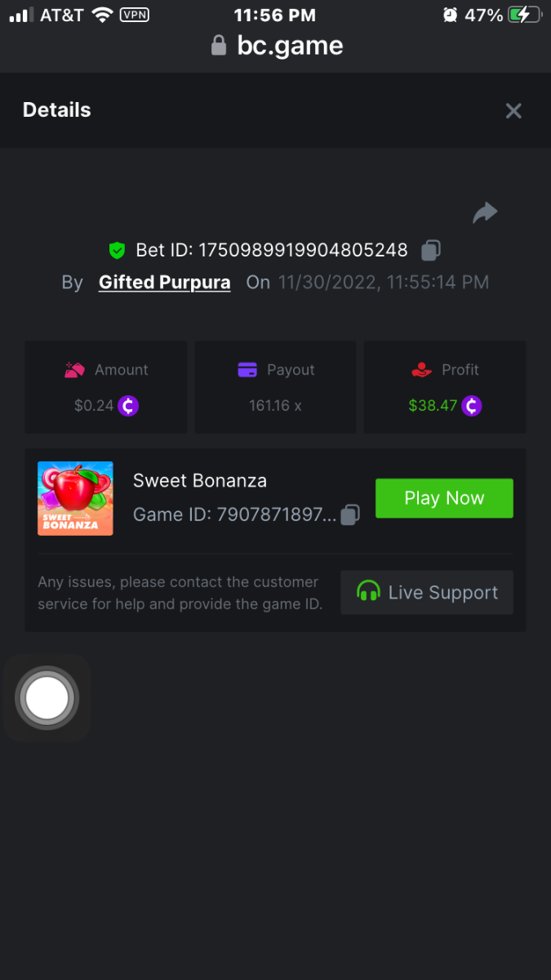Tap the 161.16 x payout value
This screenshot has height=980, width=551.
[275, 405]
